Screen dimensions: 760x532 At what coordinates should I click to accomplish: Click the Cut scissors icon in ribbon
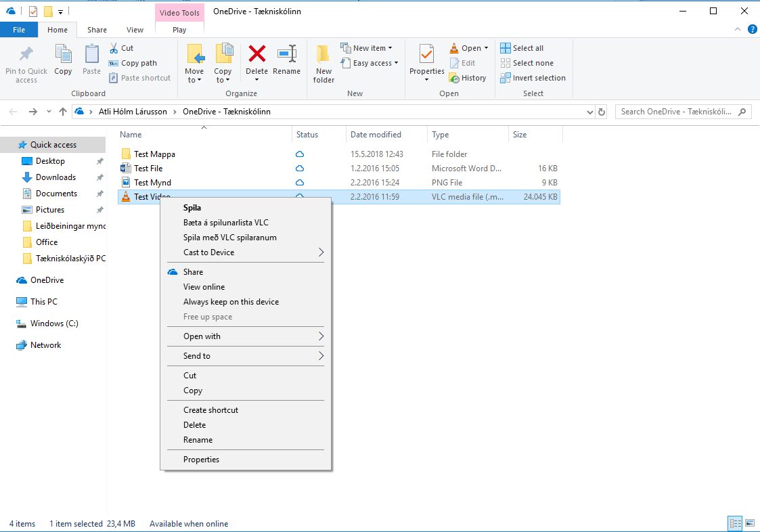coord(114,48)
